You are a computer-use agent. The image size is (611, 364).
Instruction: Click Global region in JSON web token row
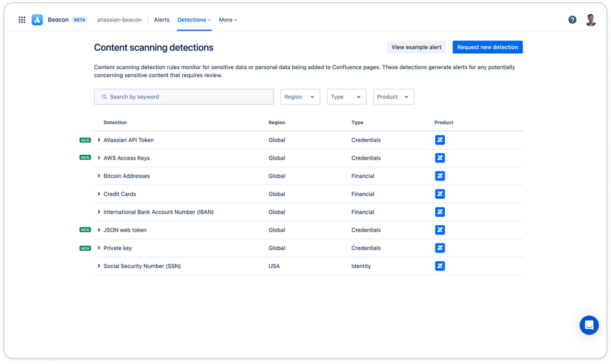click(x=276, y=230)
